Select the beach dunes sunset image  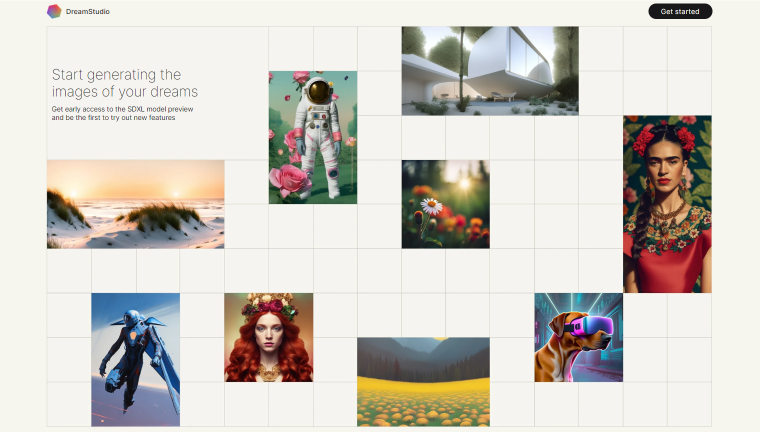pyautogui.click(x=136, y=204)
